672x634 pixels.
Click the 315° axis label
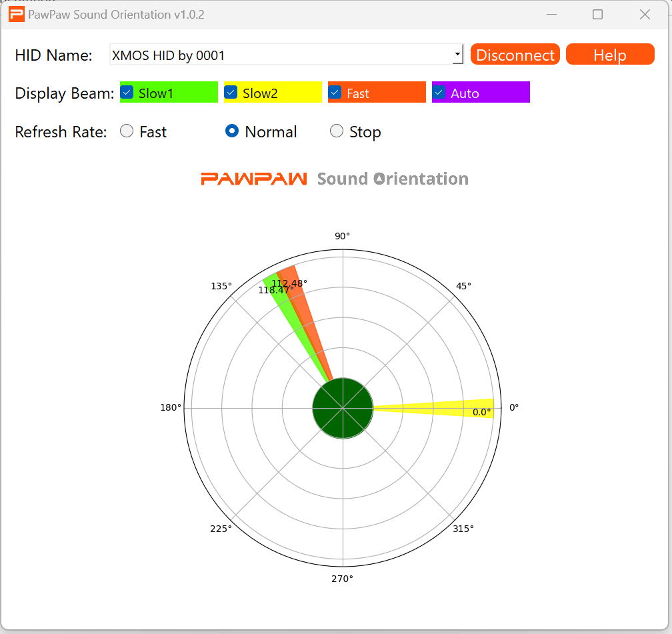point(463,529)
